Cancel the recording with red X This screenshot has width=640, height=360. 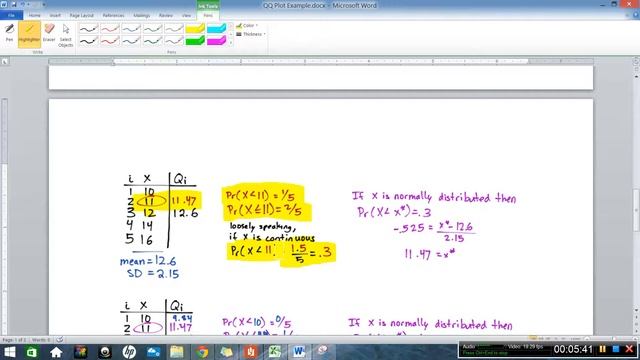click(x=629, y=349)
